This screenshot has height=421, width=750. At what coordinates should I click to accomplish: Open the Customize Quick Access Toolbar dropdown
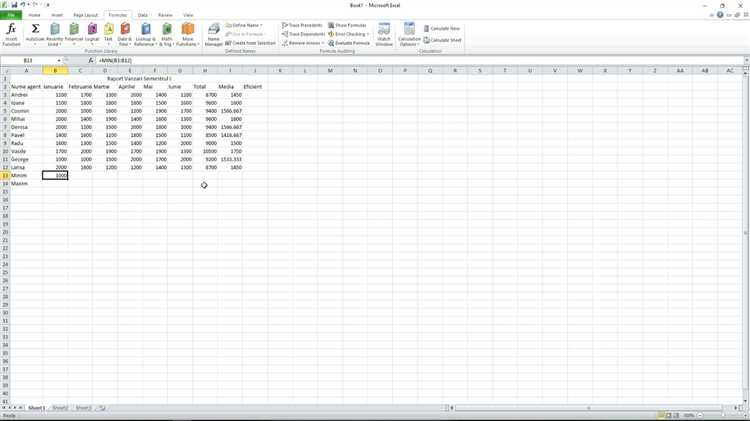[x=47, y=5]
